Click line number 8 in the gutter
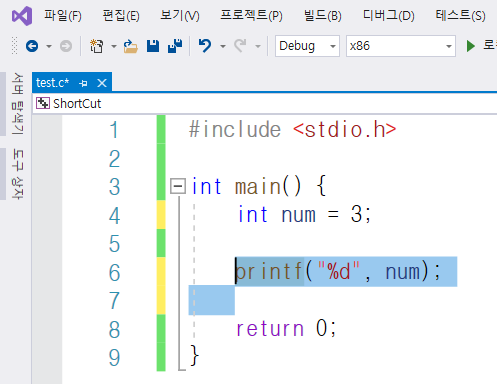Screen dimensions: 497x384 [x=114, y=330]
